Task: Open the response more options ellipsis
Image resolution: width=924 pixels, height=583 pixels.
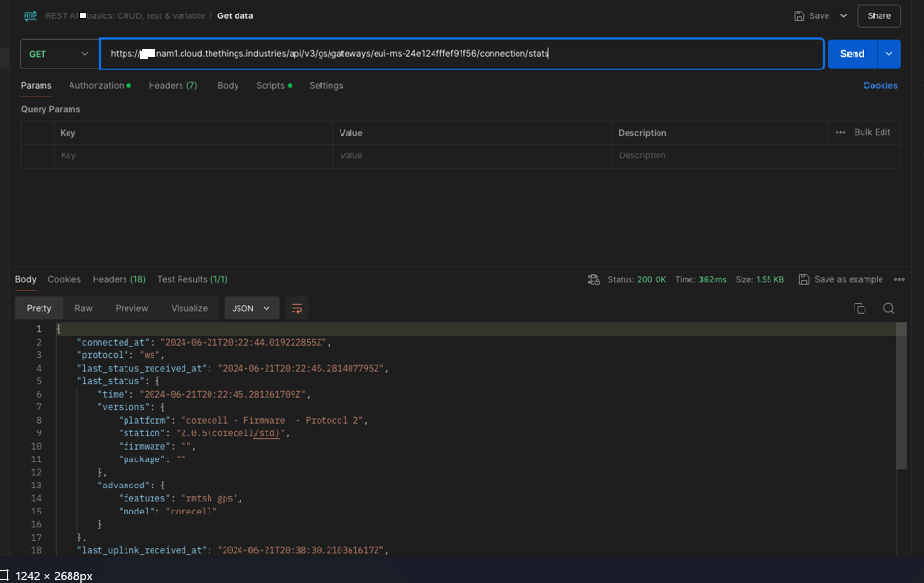Action: coord(899,279)
